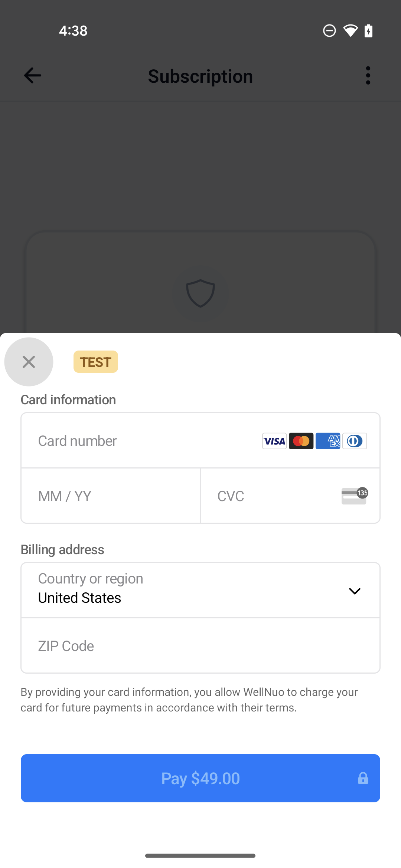Tap the lock icon on Pay button
Image resolution: width=401 pixels, height=868 pixels.
pos(363,778)
